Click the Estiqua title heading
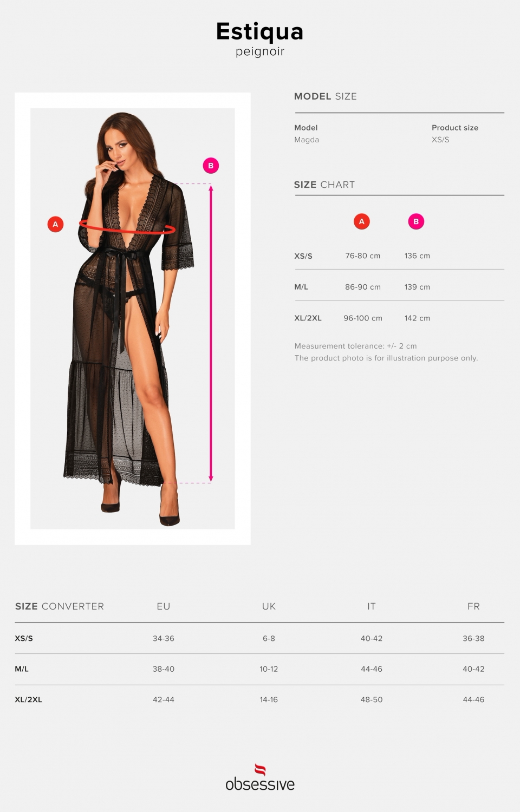This screenshot has width=520, height=812. 260,31
